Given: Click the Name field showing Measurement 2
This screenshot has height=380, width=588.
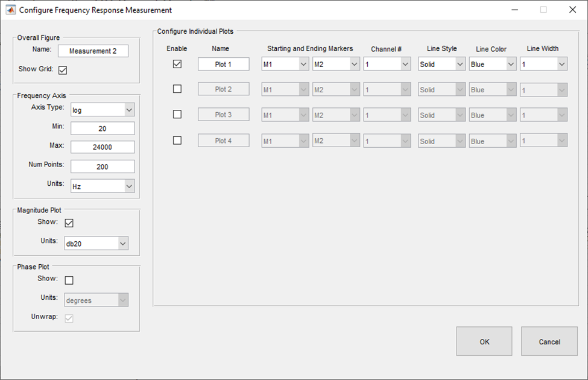Looking at the screenshot, I should coord(93,51).
